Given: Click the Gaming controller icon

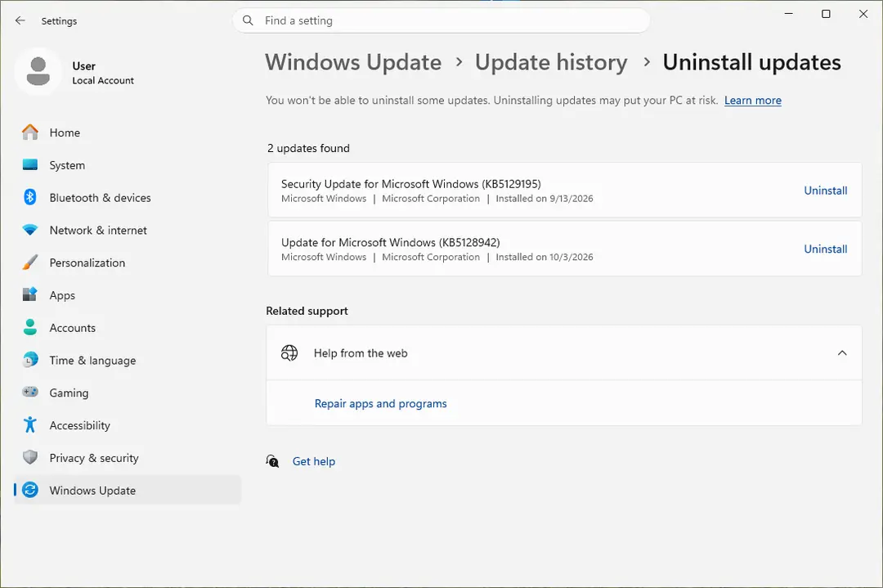Looking at the screenshot, I should click(x=30, y=392).
